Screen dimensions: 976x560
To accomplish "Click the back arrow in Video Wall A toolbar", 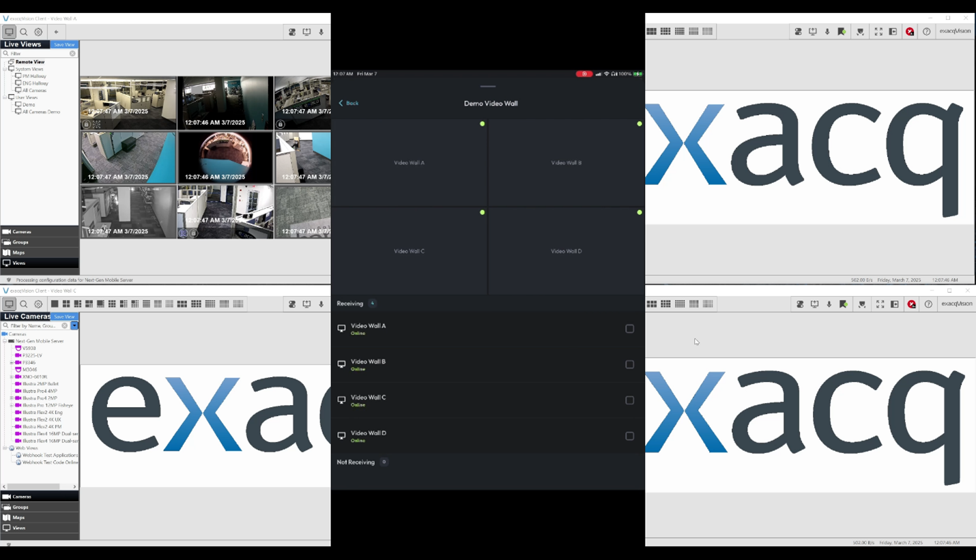I will [x=56, y=32].
